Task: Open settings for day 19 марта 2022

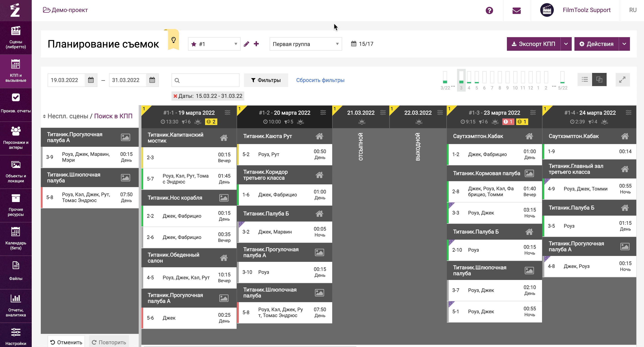Action: tap(228, 113)
